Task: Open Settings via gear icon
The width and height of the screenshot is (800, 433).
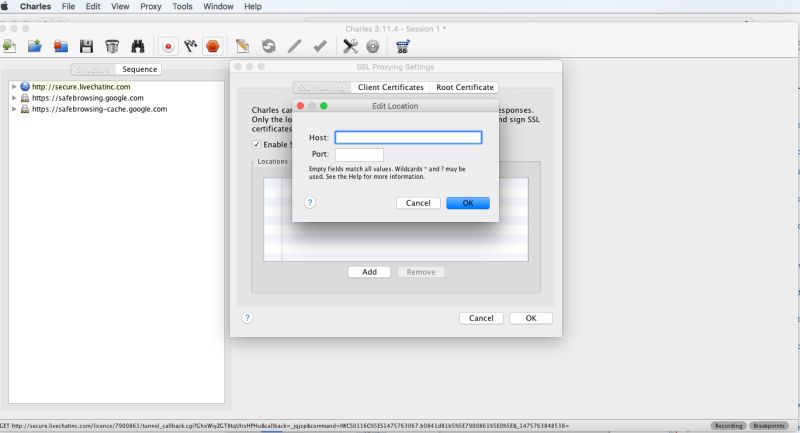Action: [373, 46]
